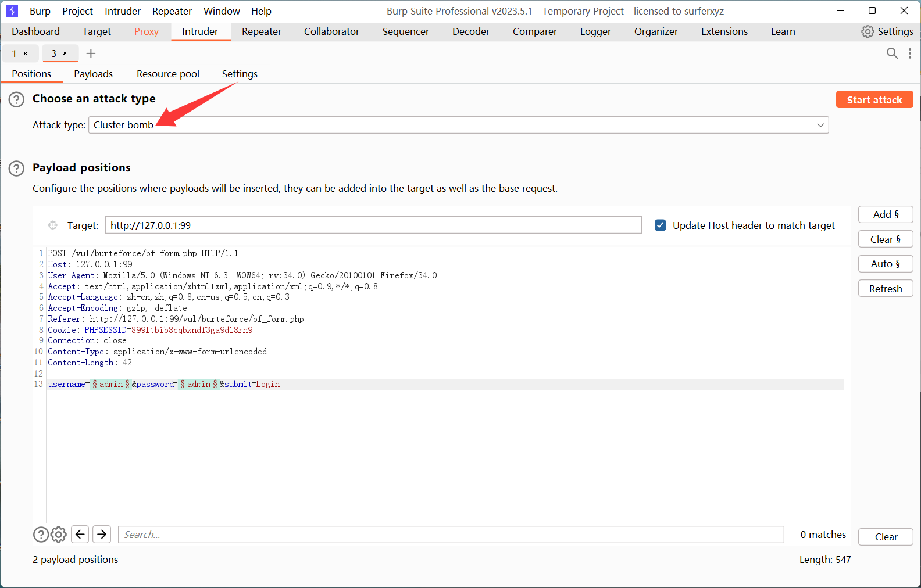Open the Comparer tab
Screen dimensions: 921x588
click(535, 31)
